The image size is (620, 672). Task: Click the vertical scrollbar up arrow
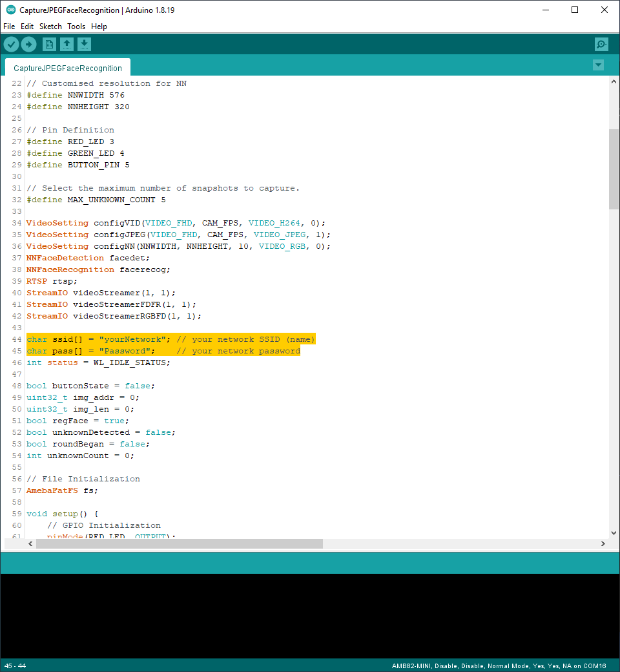pyautogui.click(x=614, y=83)
